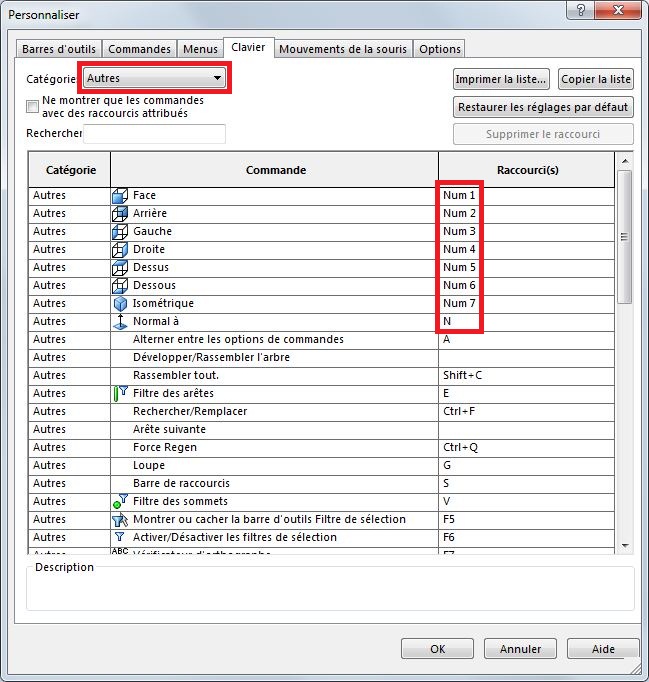This screenshot has height=682, width=649.
Task: Open the Mouvements de la souris tab
Action: (x=342, y=49)
